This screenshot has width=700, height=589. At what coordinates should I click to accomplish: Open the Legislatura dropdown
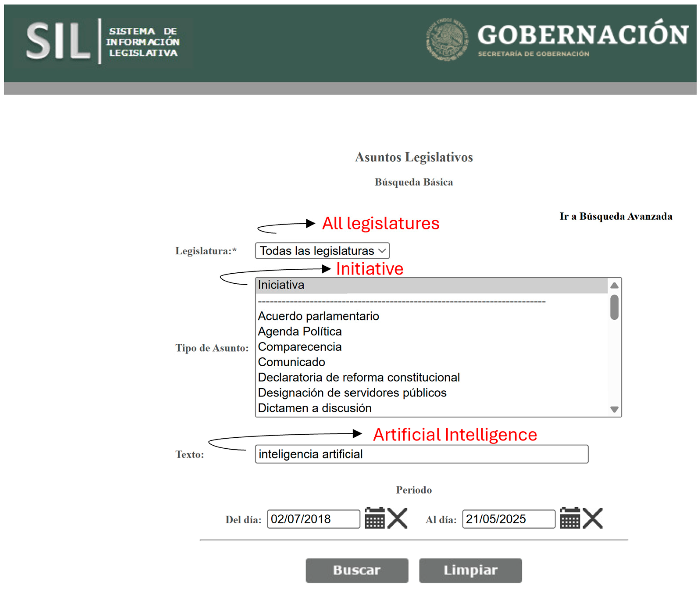coord(322,251)
